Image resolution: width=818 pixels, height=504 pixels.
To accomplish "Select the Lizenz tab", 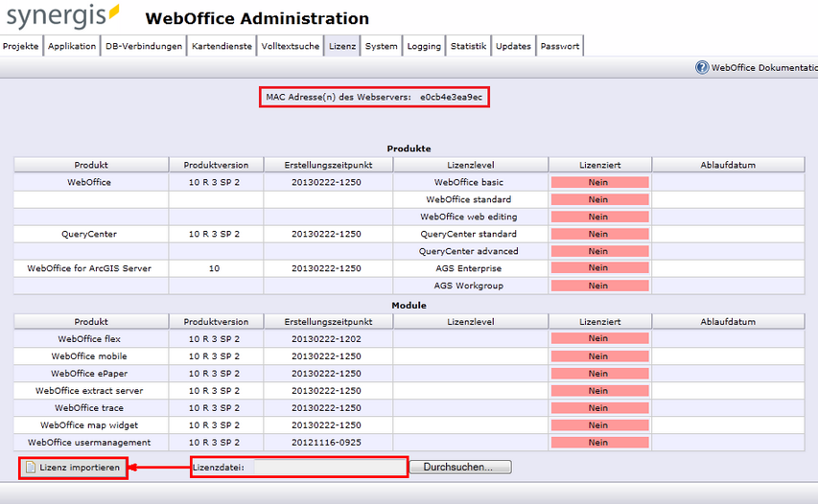I will [342, 46].
